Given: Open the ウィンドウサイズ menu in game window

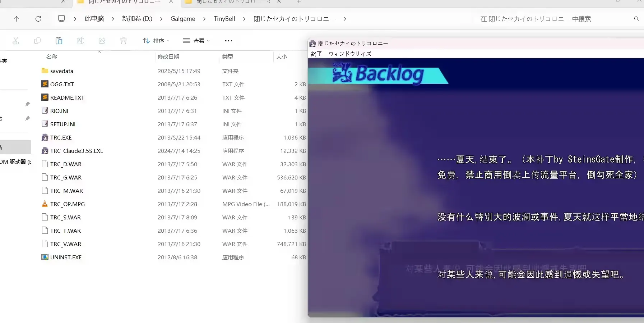Looking at the screenshot, I should coord(350,54).
